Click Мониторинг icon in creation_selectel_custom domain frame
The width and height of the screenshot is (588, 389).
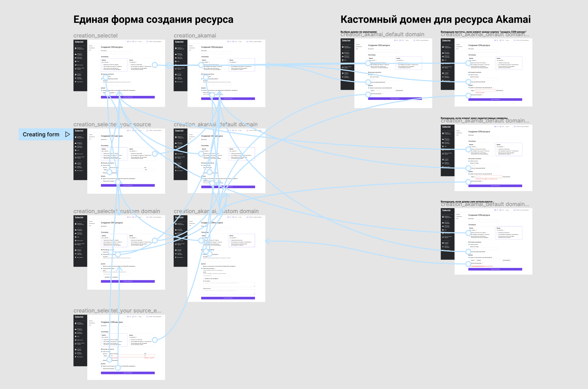[x=75, y=257]
